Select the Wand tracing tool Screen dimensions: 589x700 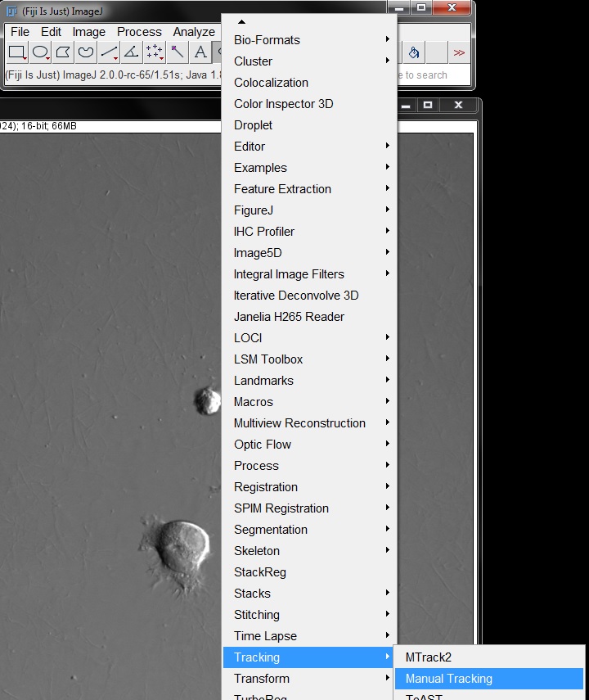[178, 53]
